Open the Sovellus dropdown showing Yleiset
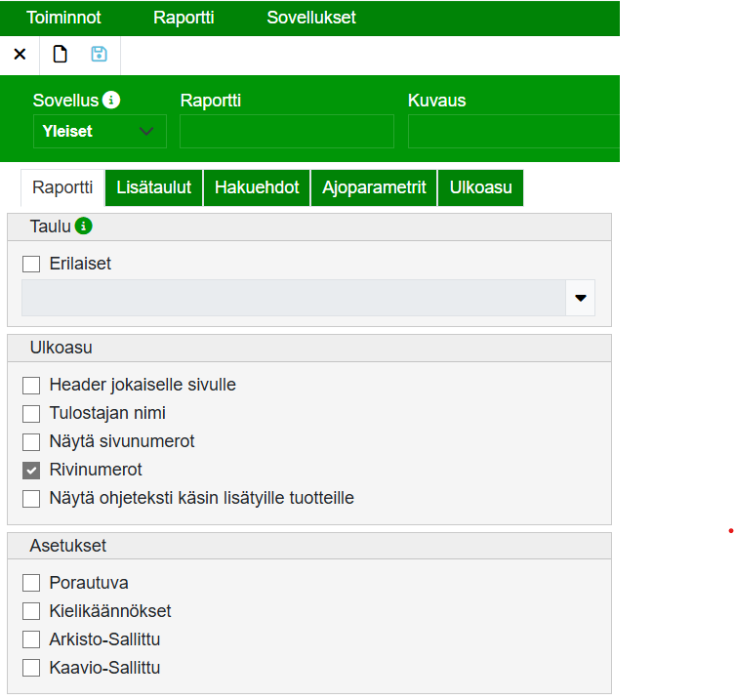 pos(100,131)
